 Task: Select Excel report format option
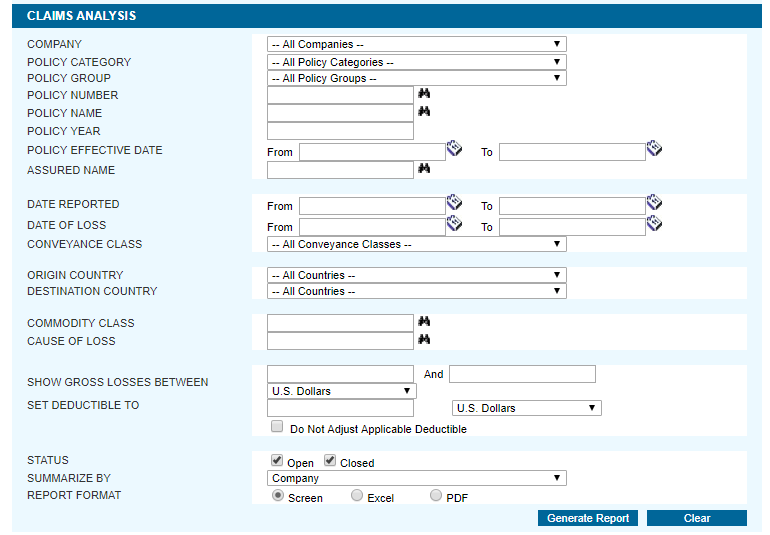[357, 496]
